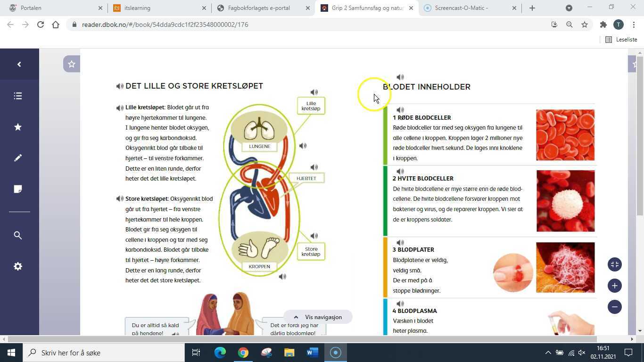Play audio above the 'Store kretsløp' label

click(314, 236)
